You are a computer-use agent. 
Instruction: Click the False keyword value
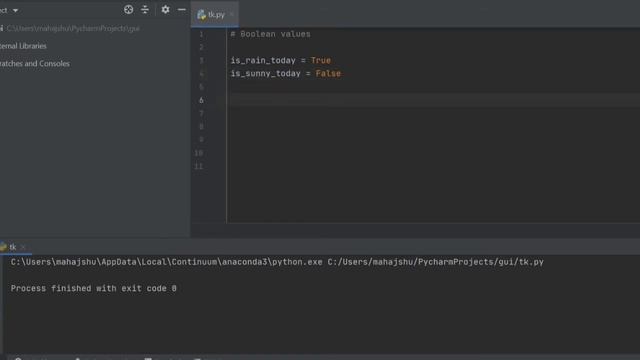tap(328, 73)
